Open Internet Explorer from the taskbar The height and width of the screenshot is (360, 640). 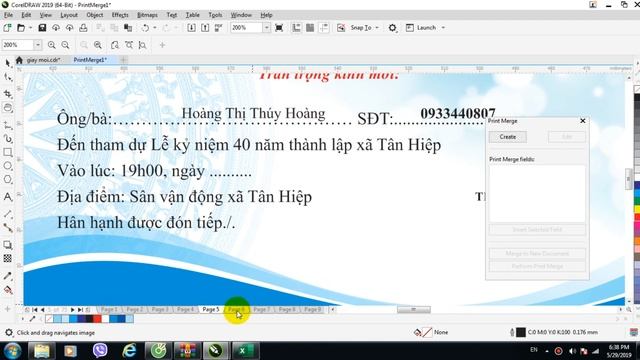129,351
